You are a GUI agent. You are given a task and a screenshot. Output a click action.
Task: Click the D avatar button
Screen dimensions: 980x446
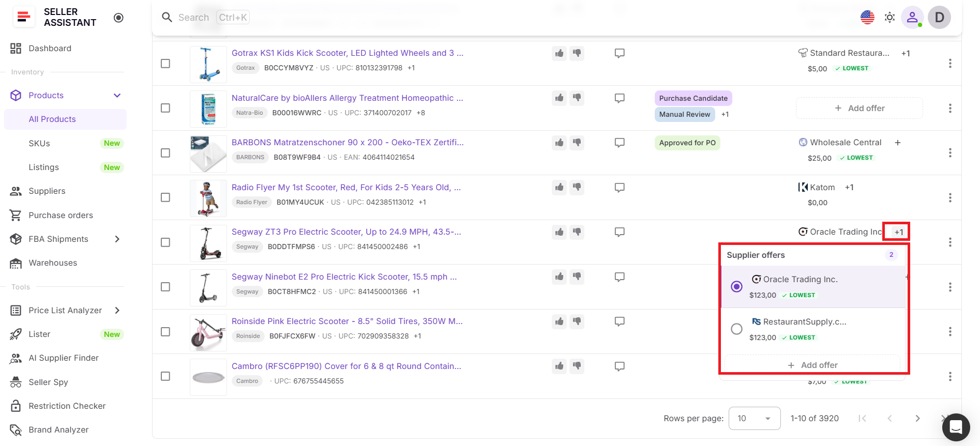939,17
